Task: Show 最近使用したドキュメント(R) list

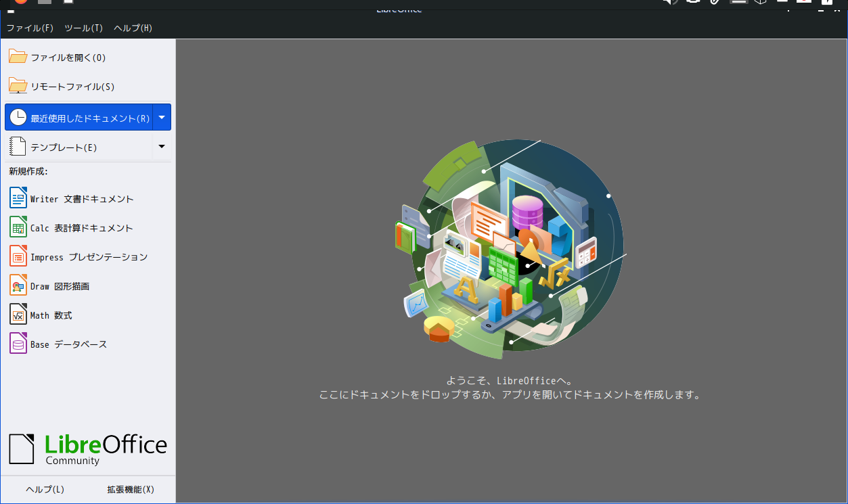Action: coord(79,118)
